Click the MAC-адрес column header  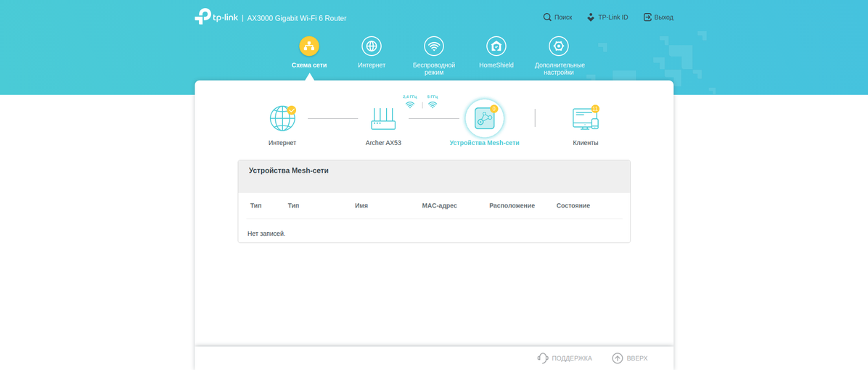(439, 206)
